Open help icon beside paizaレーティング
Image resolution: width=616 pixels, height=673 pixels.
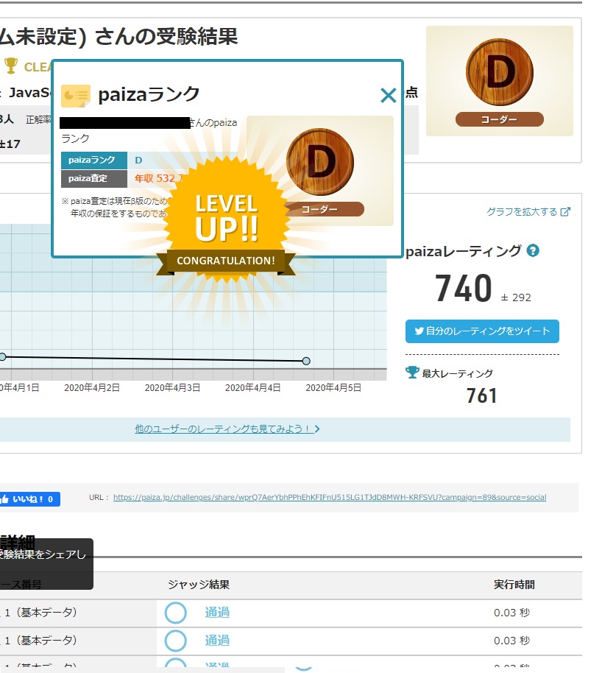click(534, 251)
